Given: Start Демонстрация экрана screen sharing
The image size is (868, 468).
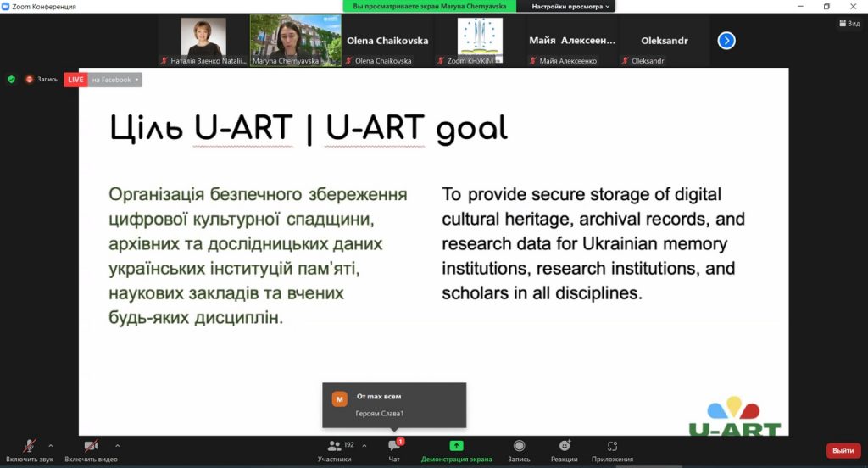Looking at the screenshot, I should pyautogui.click(x=456, y=451).
